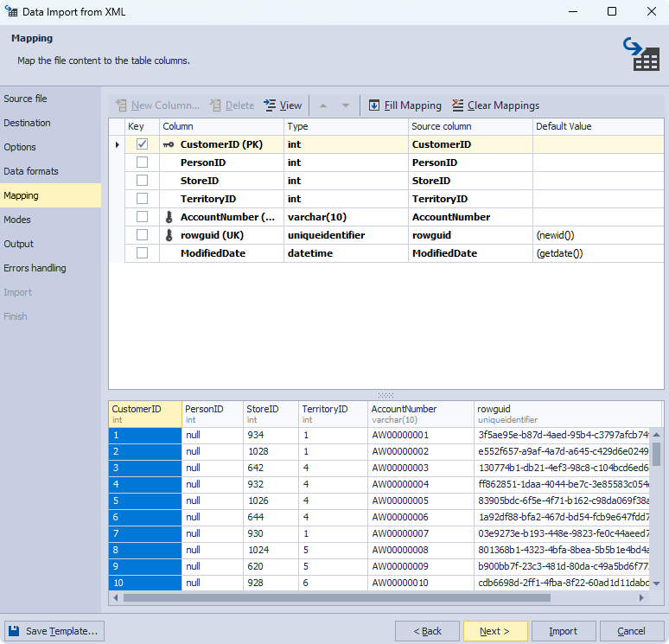Check the ModifiedDate key checkbox
The width and height of the screenshot is (669, 644).
pos(142,253)
